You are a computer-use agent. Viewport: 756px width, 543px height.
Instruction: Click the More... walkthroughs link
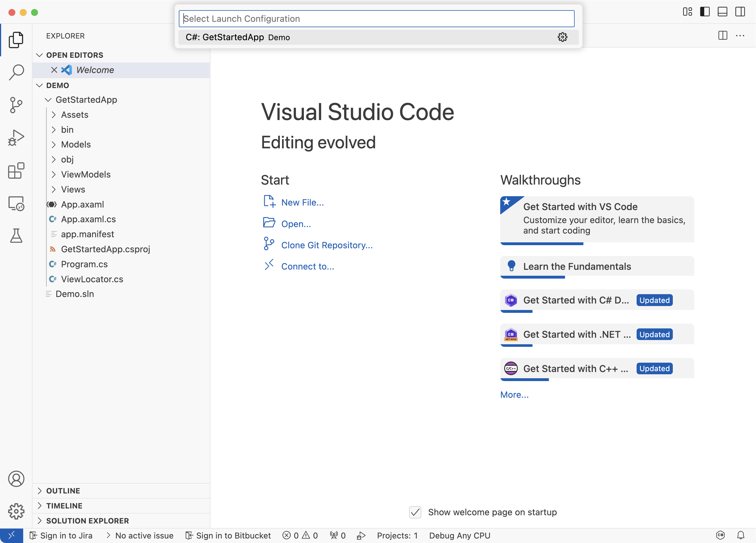coord(514,395)
